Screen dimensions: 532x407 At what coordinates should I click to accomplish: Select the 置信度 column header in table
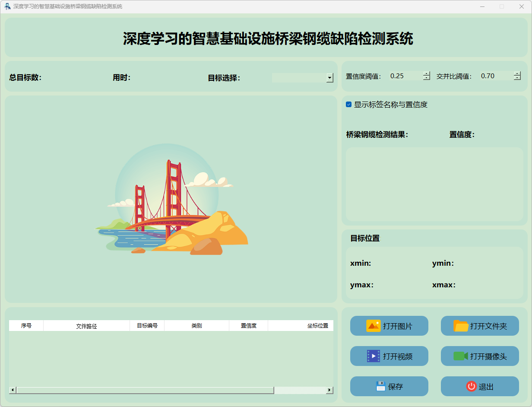click(x=248, y=326)
